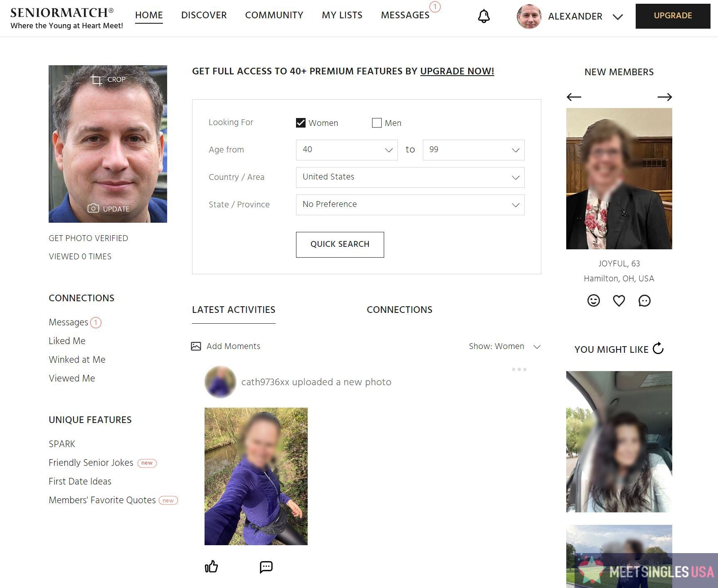Like cath9736xx's photo with thumbs up
The height and width of the screenshot is (588, 718).
[x=211, y=566]
